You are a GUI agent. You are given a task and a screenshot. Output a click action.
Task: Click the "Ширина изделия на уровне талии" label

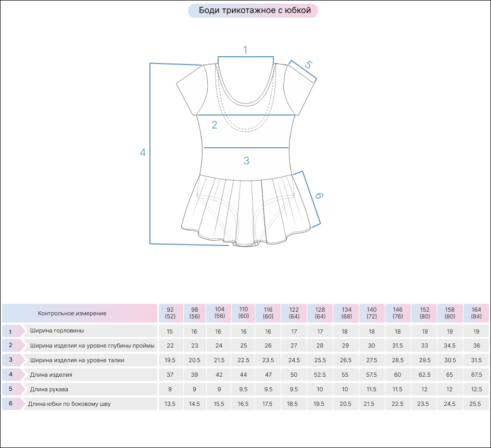(77, 360)
